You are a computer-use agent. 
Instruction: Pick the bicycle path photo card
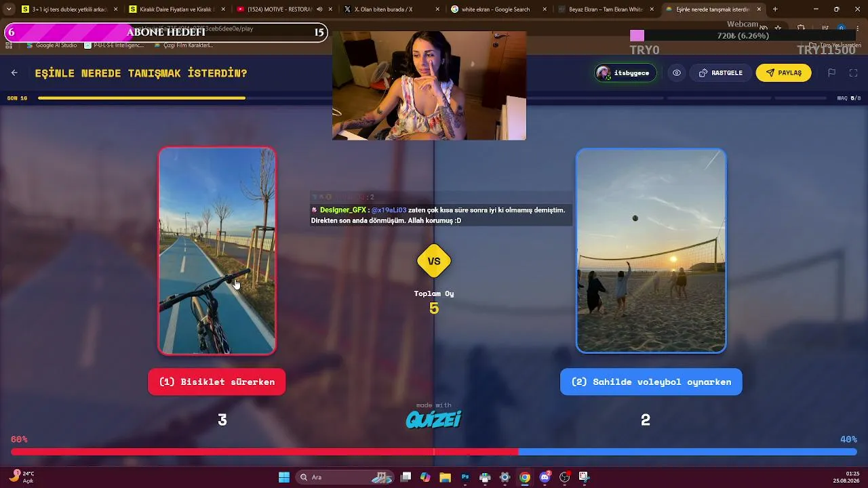[217, 251]
